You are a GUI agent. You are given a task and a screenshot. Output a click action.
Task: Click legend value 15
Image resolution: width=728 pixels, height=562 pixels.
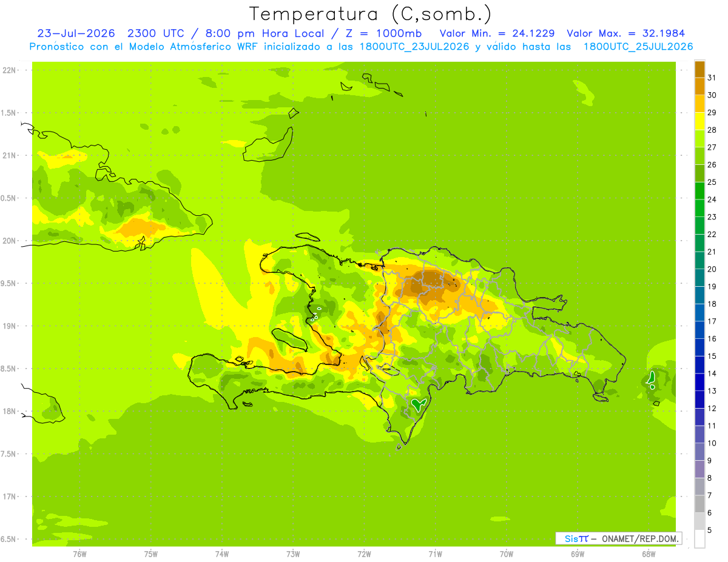coord(712,356)
